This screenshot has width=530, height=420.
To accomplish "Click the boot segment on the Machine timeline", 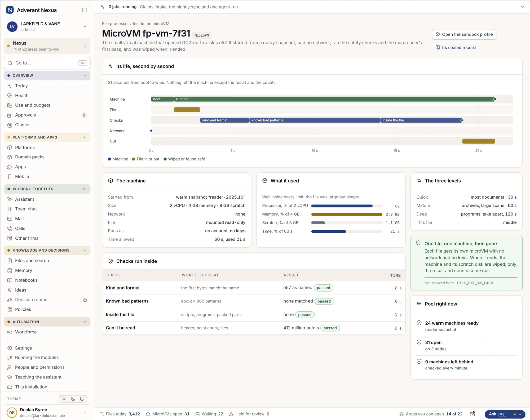I will pos(162,99).
